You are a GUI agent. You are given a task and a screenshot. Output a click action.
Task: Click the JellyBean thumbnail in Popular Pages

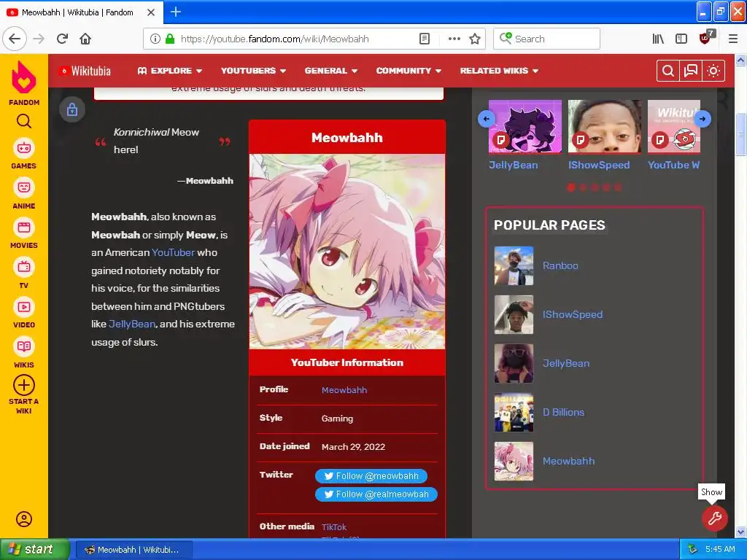point(514,363)
